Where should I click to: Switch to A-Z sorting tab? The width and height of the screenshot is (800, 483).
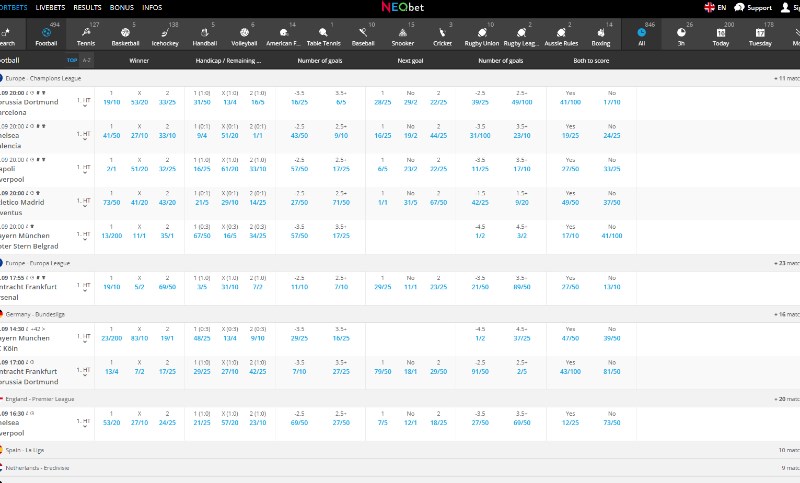coord(87,60)
